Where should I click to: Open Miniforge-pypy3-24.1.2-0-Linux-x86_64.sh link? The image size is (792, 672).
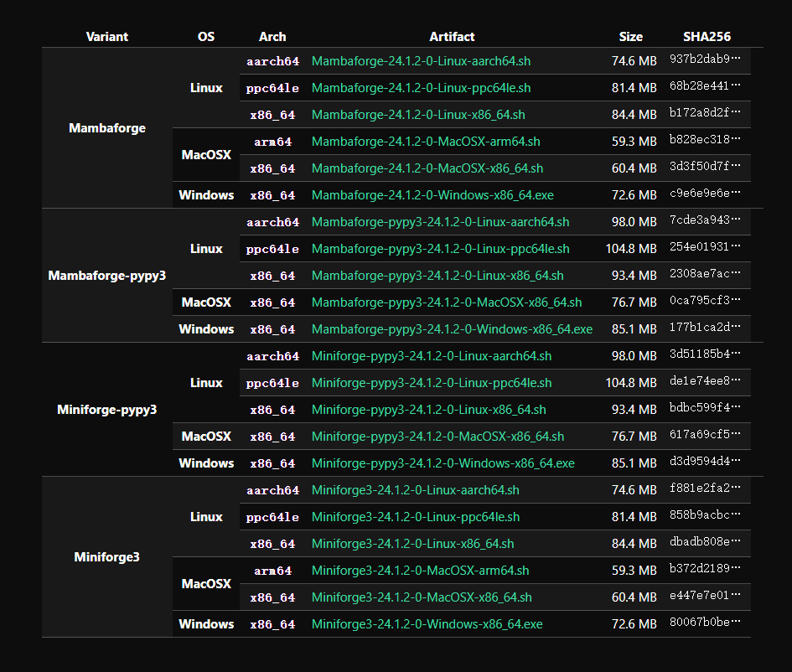[x=428, y=410]
